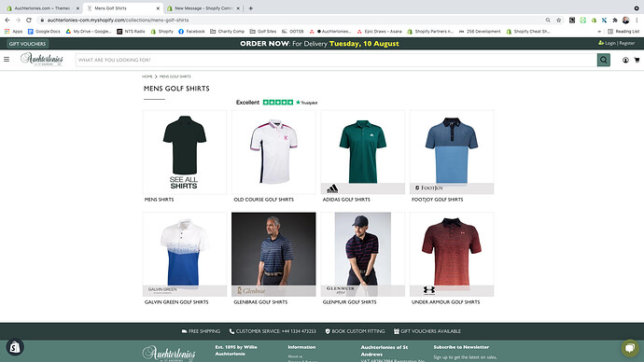Click the Galvin Green Golf Shirts caption

pos(176,302)
